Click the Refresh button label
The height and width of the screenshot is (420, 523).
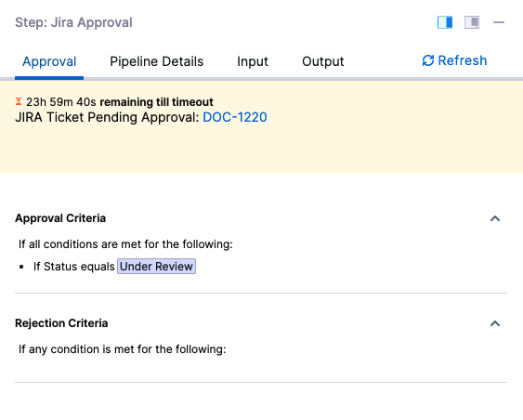coord(463,60)
